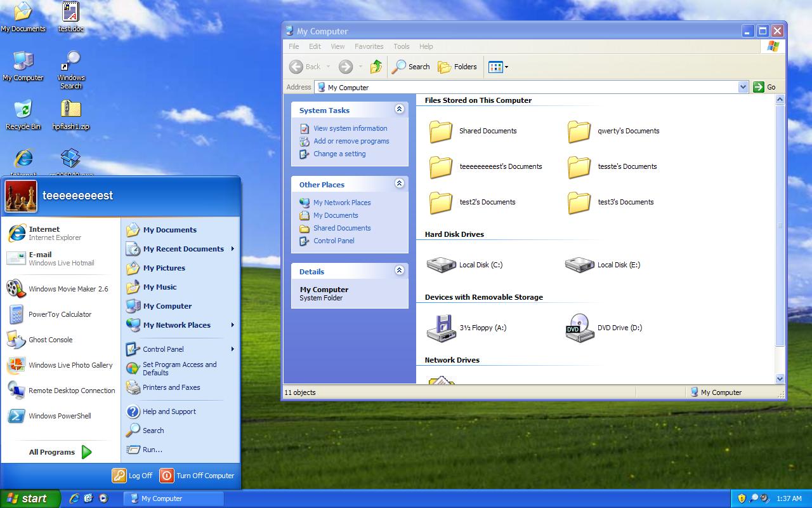Click the Log Off button
The height and width of the screenshot is (508, 812).
pyautogui.click(x=133, y=476)
